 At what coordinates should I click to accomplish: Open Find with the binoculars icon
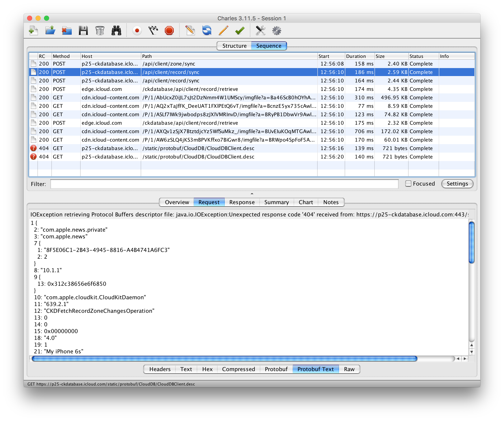point(116,30)
